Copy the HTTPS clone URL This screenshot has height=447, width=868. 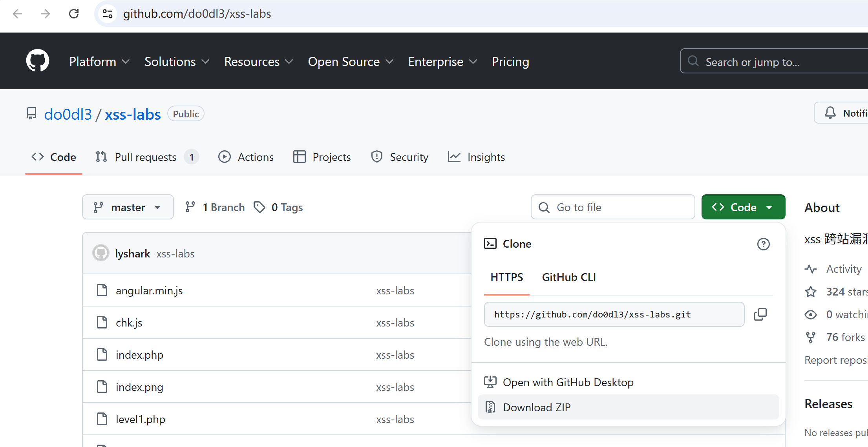point(760,314)
